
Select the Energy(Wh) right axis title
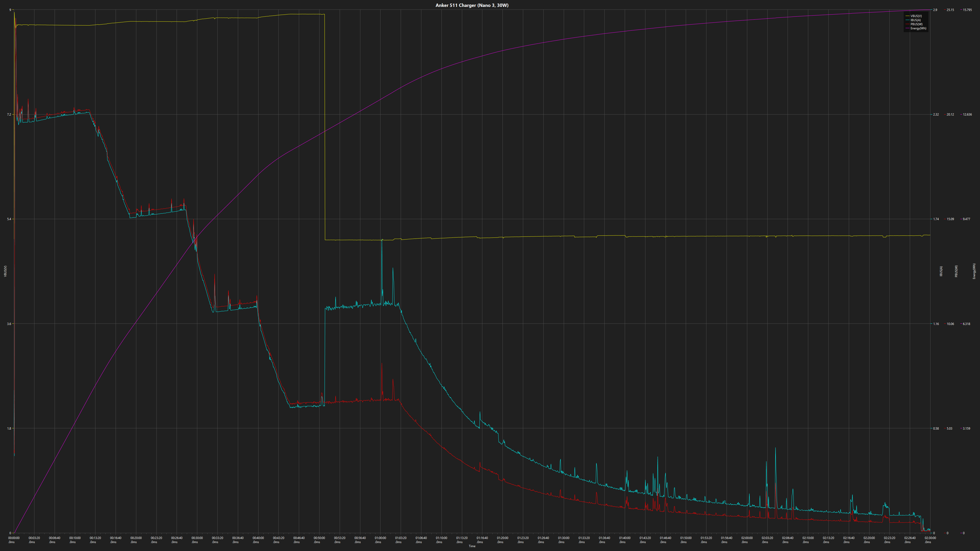[x=974, y=271]
